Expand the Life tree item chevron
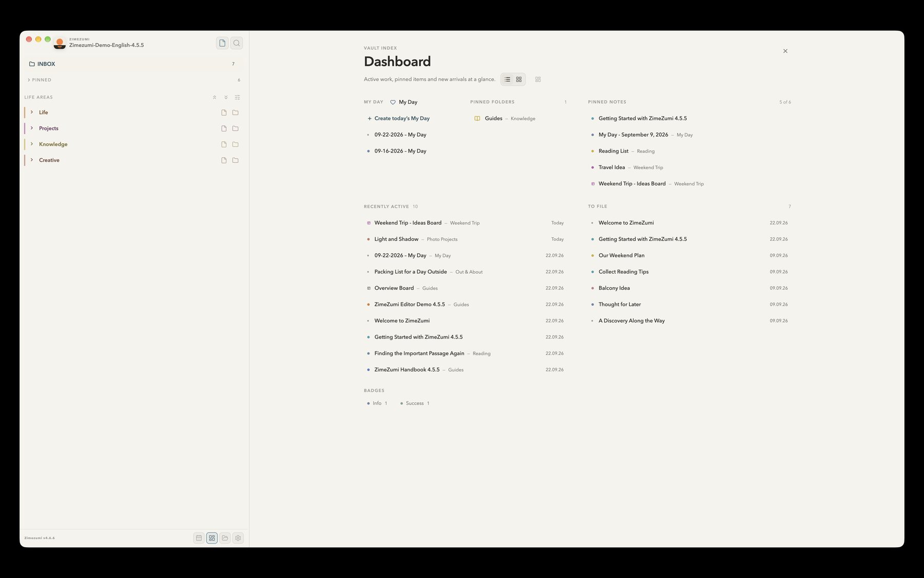Screen dimensions: 924x578 coord(32,112)
